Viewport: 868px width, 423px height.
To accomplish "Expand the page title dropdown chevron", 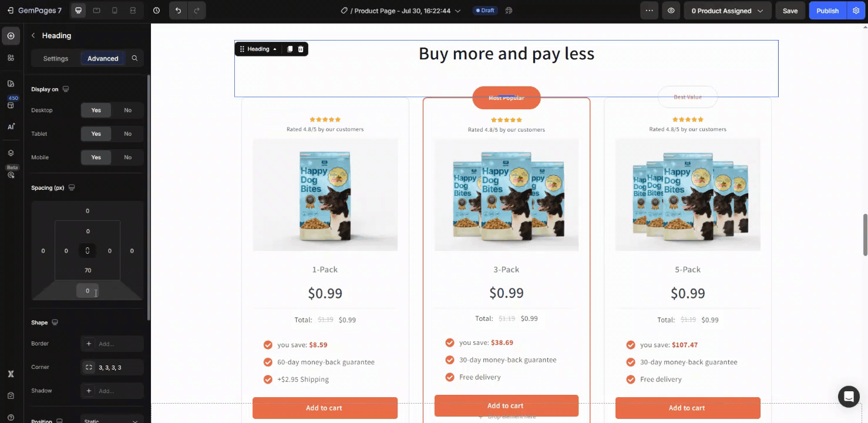I will (x=458, y=11).
